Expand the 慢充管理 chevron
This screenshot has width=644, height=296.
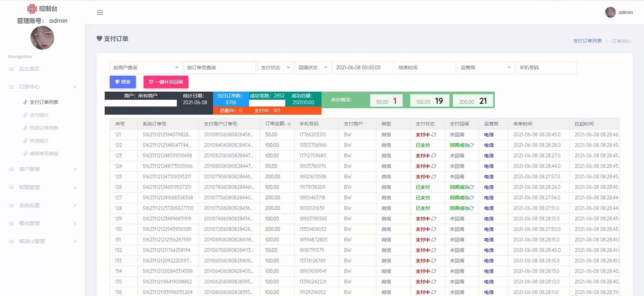(x=75, y=224)
